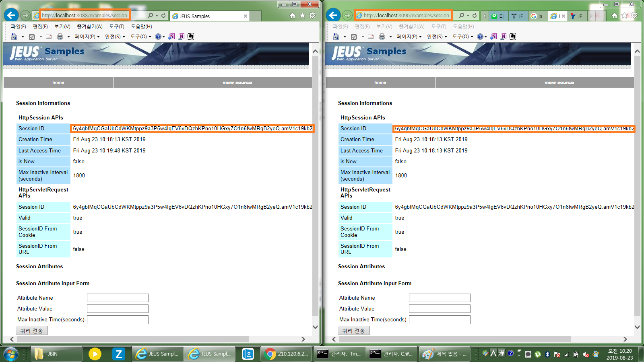This screenshot has height=362, width=644.
Task: Focus Attribute Name field in right window
Action: point(440,298)
